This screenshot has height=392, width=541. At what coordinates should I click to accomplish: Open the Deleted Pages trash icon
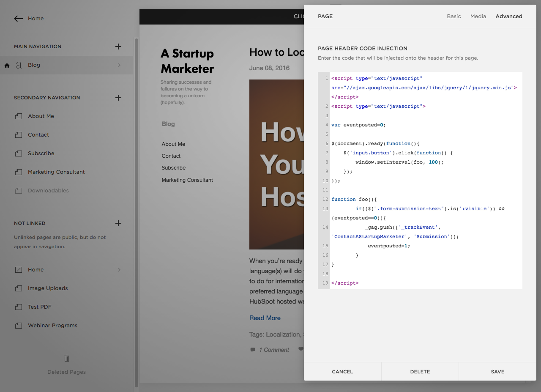(x=66, y=358)
